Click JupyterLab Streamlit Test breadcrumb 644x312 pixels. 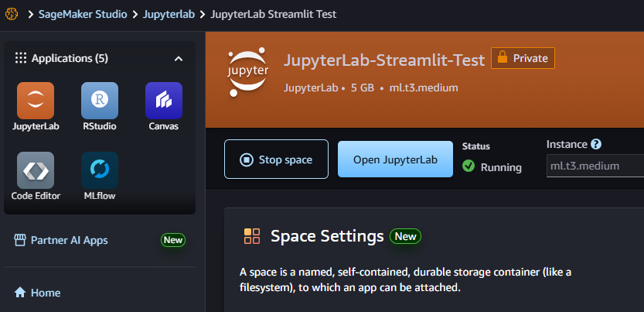(x=274, y=15)
